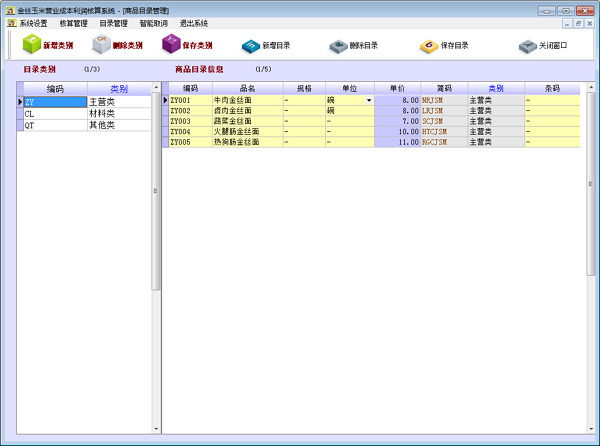The width and height of the screenshot is (600, 446).
Task: Click the LRJSM short code cell
Action: [x=444, y=111]
